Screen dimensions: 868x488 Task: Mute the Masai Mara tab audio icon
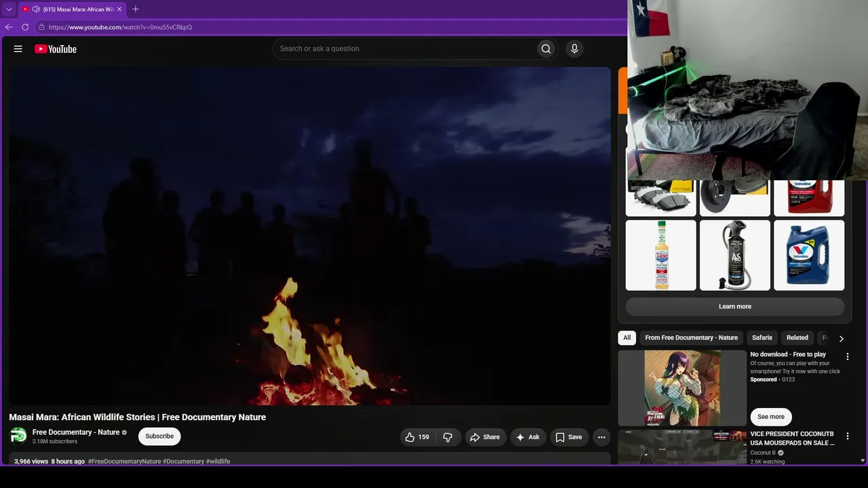click(x=36, y=9)
